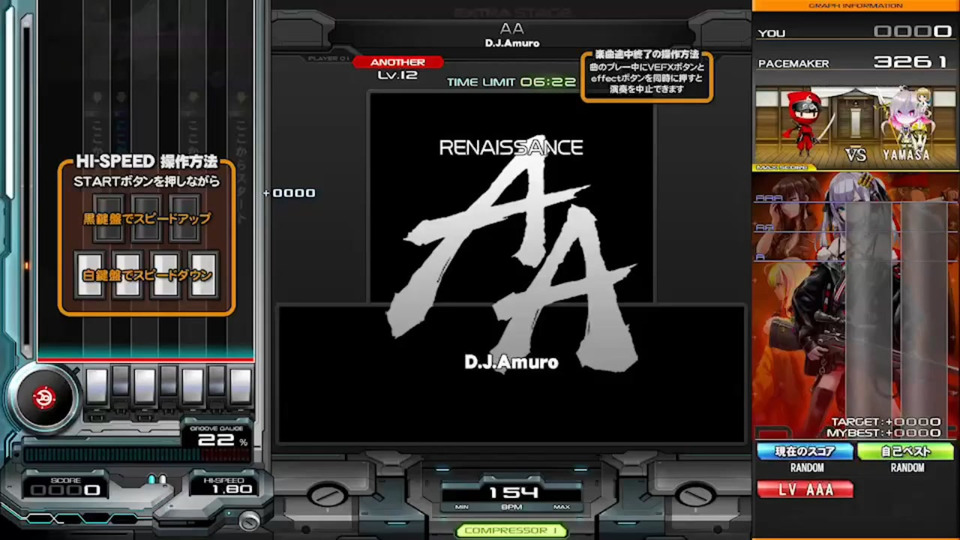Click the TARGET:+0000 readout

click(885, 422)
